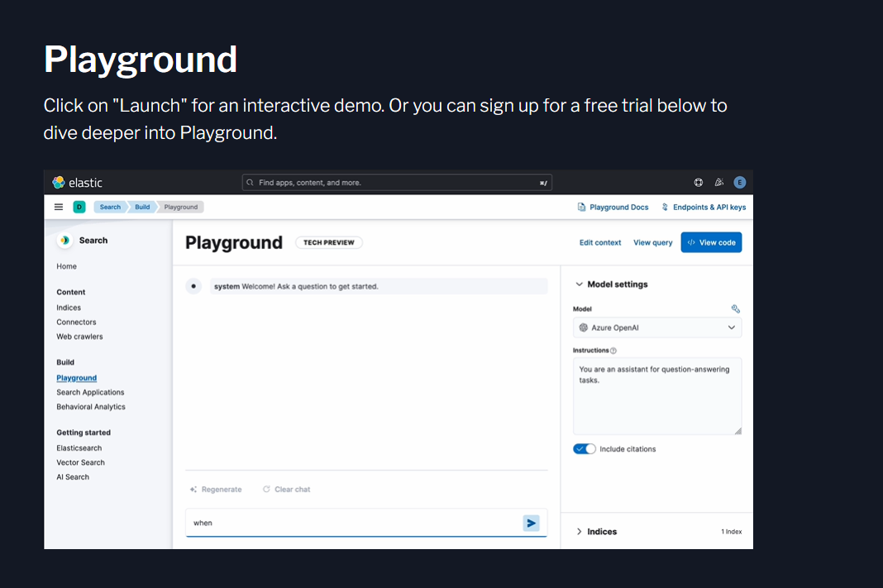Open the hamburger navigation menu
This screenshot has height=588, width=883.
point(59,207)
